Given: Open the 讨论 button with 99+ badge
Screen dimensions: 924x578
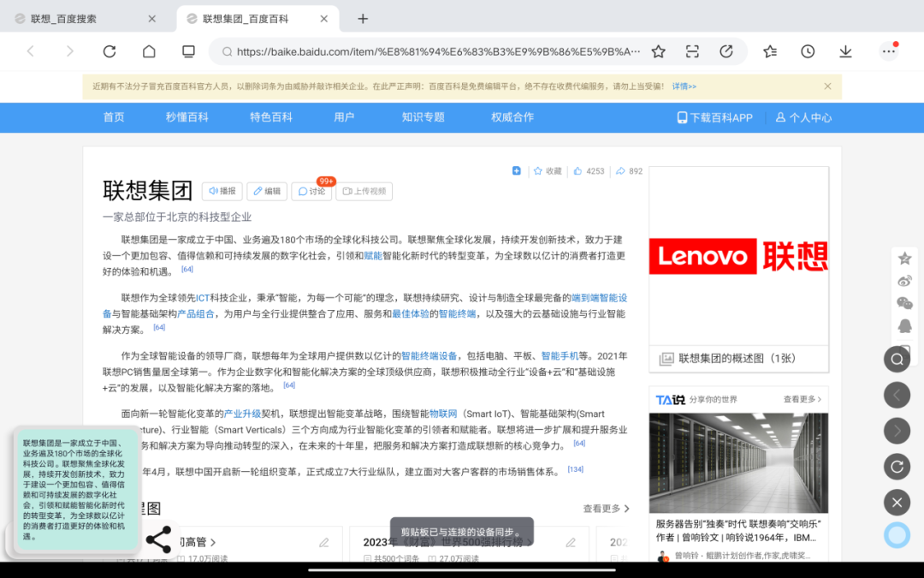Looking at the screenshot, I should point(311,191).
